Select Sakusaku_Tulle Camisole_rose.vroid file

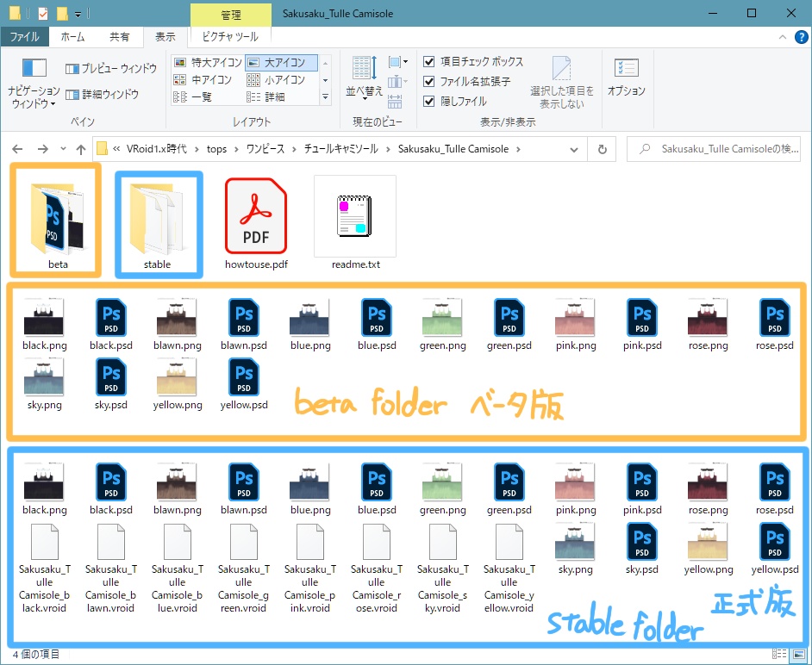click(x=376, y=569)
